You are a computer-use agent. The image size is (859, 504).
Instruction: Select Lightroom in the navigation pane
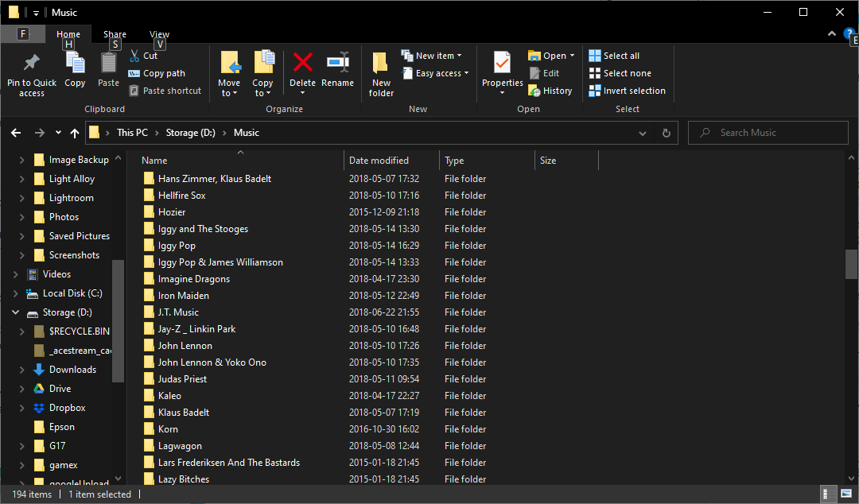pos(72,198)
